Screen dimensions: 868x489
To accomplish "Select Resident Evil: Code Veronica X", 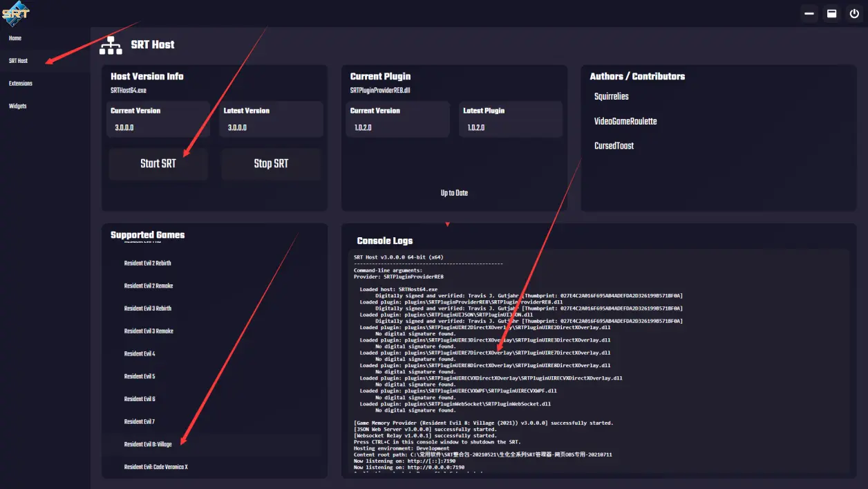I will point(155,468).
